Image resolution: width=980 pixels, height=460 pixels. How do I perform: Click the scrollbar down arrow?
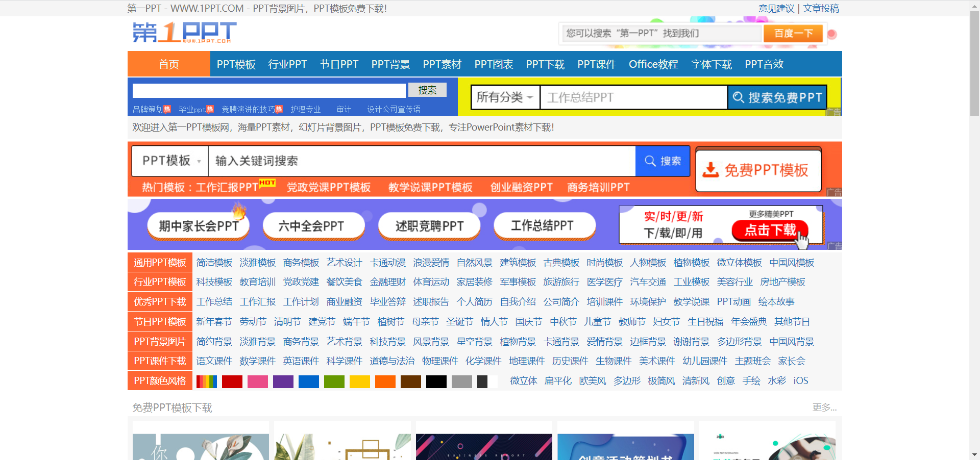tap(974, 454)
